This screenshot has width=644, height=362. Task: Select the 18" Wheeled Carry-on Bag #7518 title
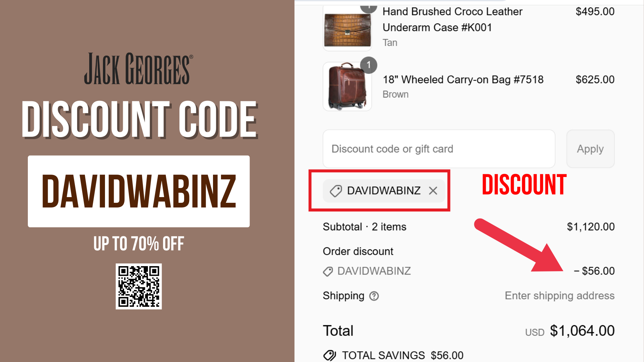463,79
